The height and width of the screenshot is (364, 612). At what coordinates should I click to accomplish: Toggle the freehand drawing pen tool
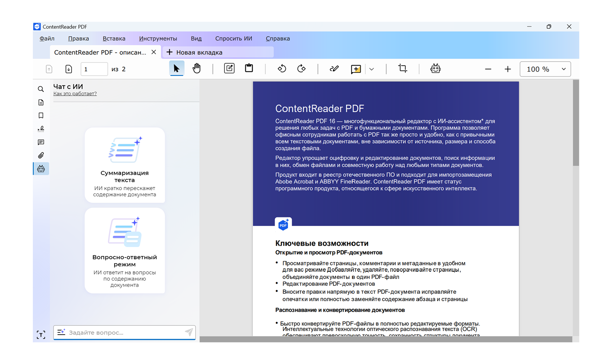point(334,68)
